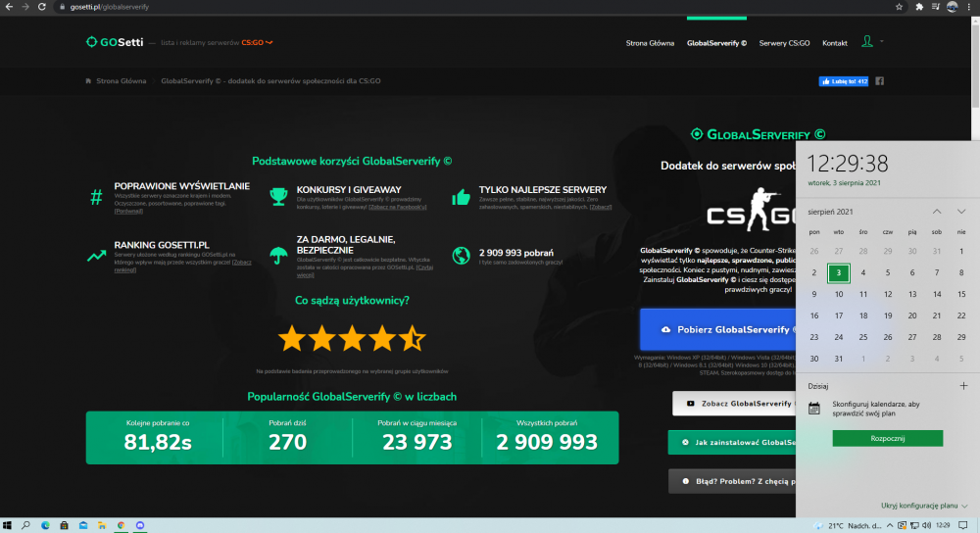
Task: Click the GOSetti logo in header
Action: click(115, 42)
